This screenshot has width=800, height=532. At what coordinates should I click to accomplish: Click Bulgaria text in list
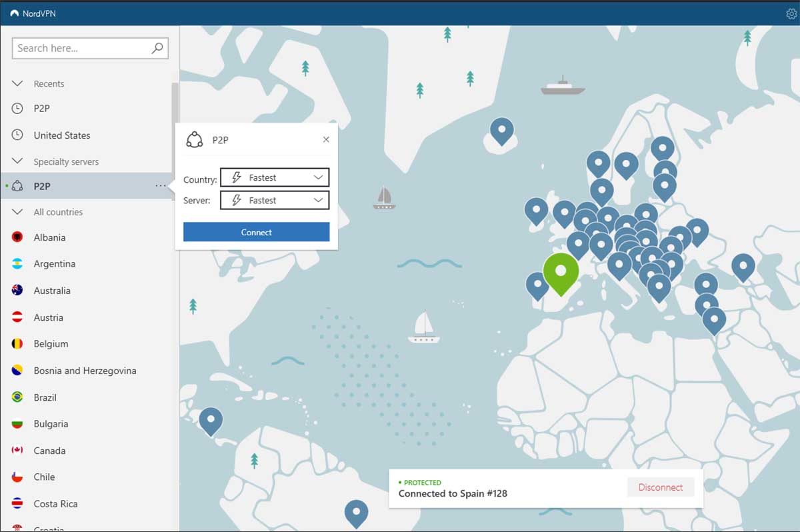(51, 424)
